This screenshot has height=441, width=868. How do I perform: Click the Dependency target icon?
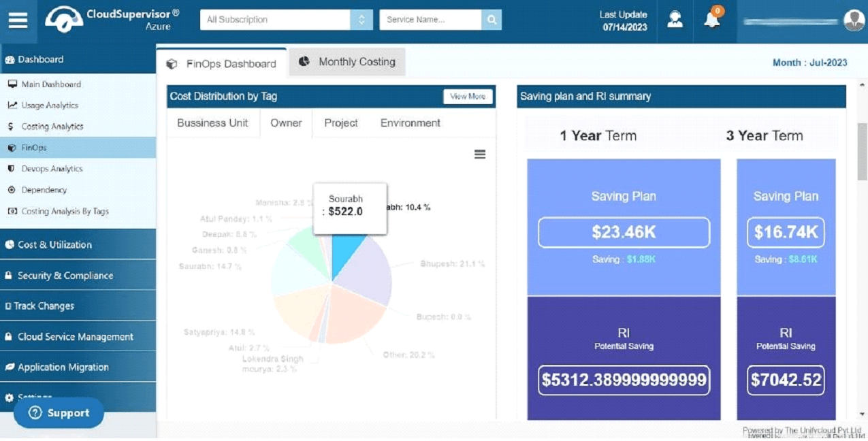point(11,190)
